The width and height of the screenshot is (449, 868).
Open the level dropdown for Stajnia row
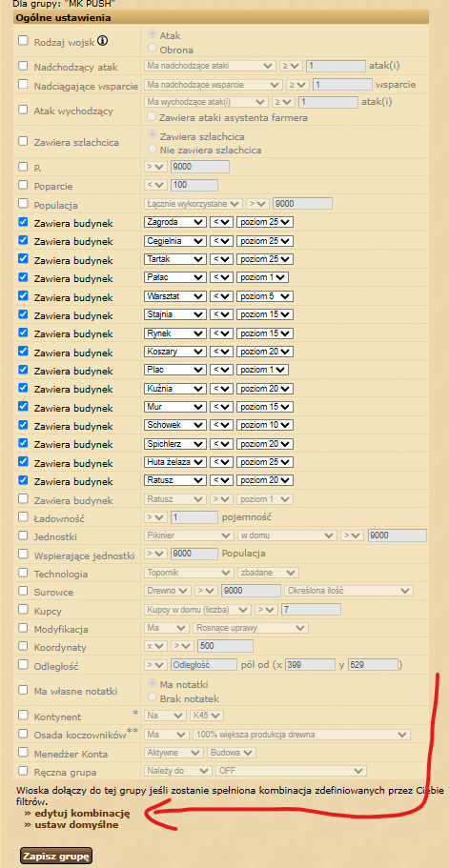[265, 314]
